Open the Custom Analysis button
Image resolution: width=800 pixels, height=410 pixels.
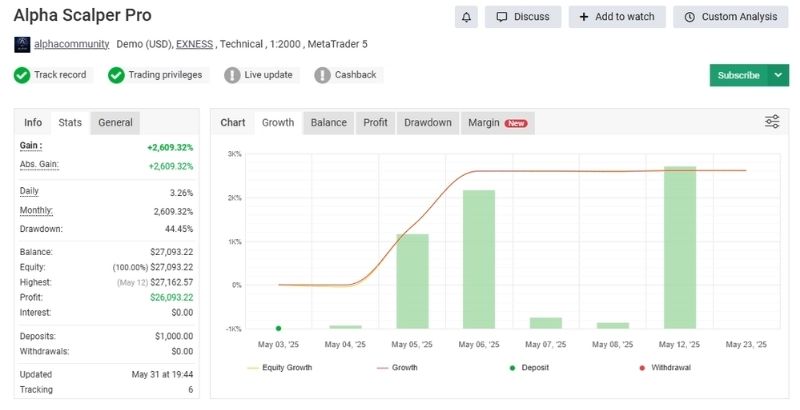pyautogui.click(x=730, y=17)
